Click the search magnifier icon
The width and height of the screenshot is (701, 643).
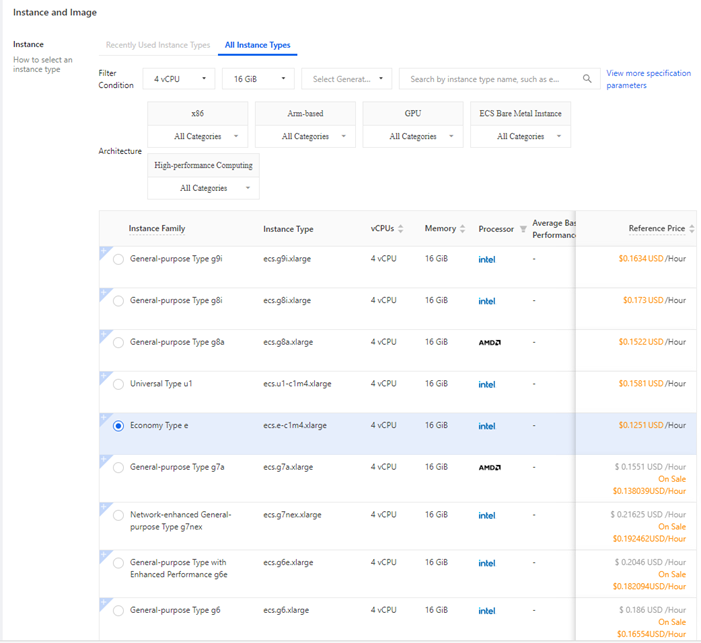click(x=587, y=79)
